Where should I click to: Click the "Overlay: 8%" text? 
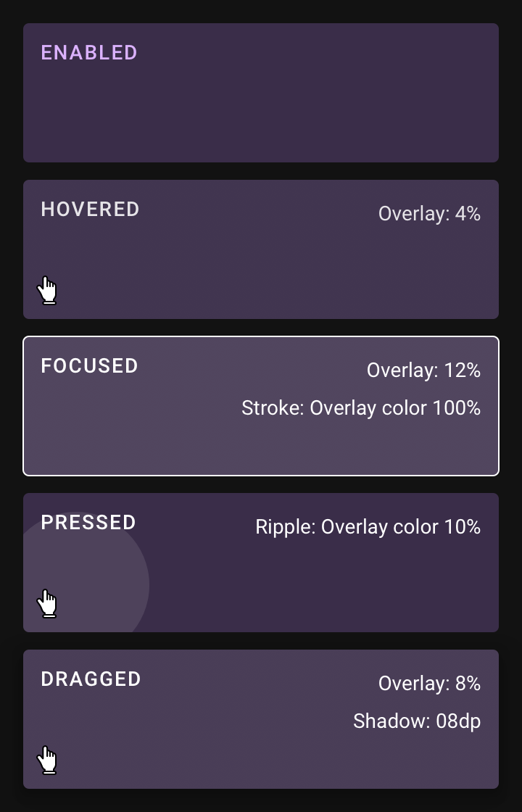pyautogui.click(x=429, y=684)
